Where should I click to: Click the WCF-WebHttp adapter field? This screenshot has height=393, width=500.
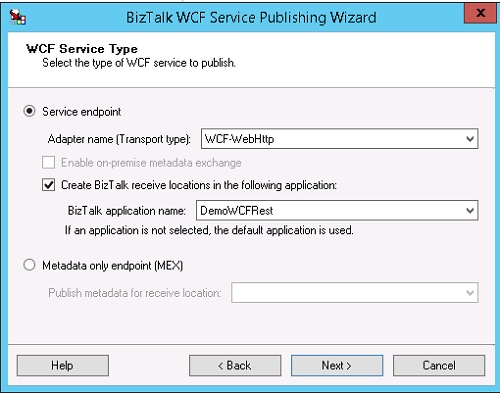pos(339,139)
